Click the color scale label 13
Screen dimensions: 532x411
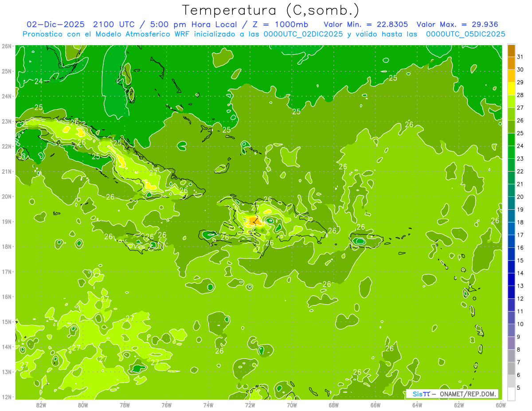(x=520, y=286)
